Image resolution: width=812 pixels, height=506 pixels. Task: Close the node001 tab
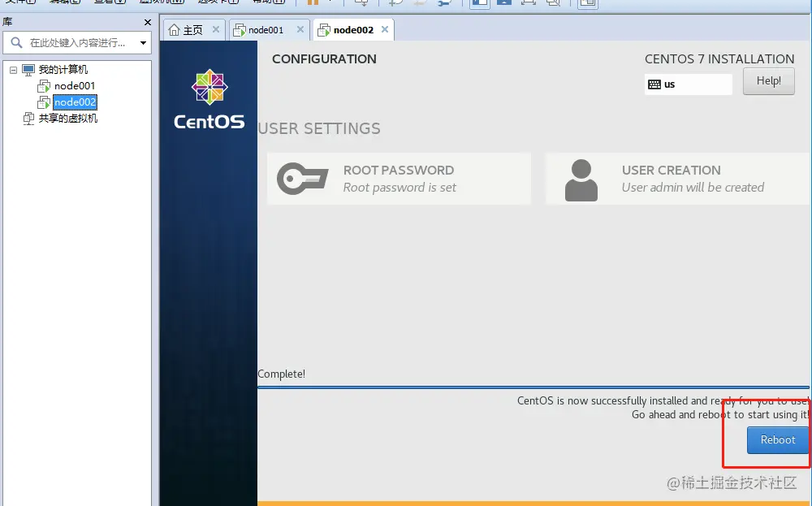[300, 29]
